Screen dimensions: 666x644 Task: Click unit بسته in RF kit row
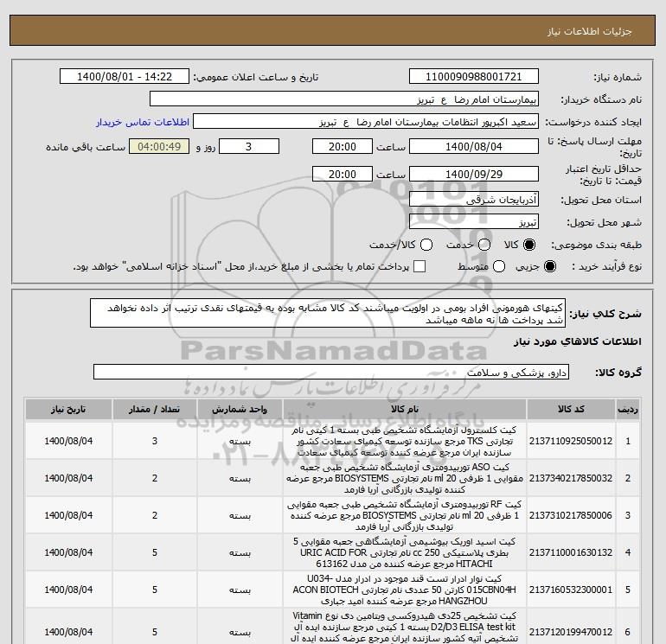pyautogui.click(x=240, y=515)
